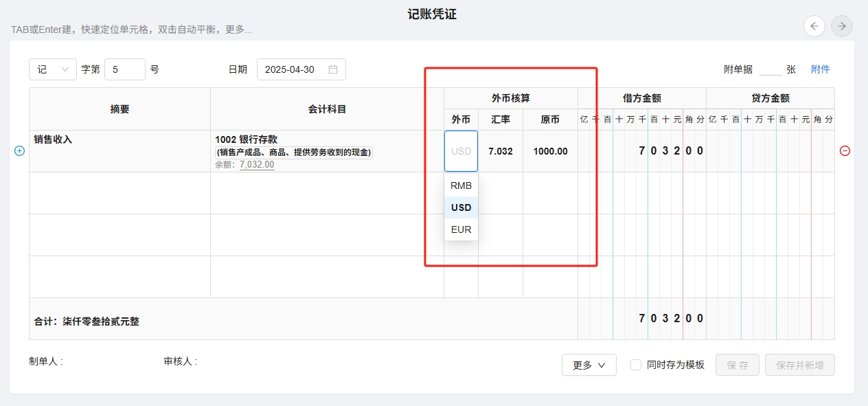Click the 附单据 count input field
Viewport: 868px width, 406px height.
tap(770, 69)
